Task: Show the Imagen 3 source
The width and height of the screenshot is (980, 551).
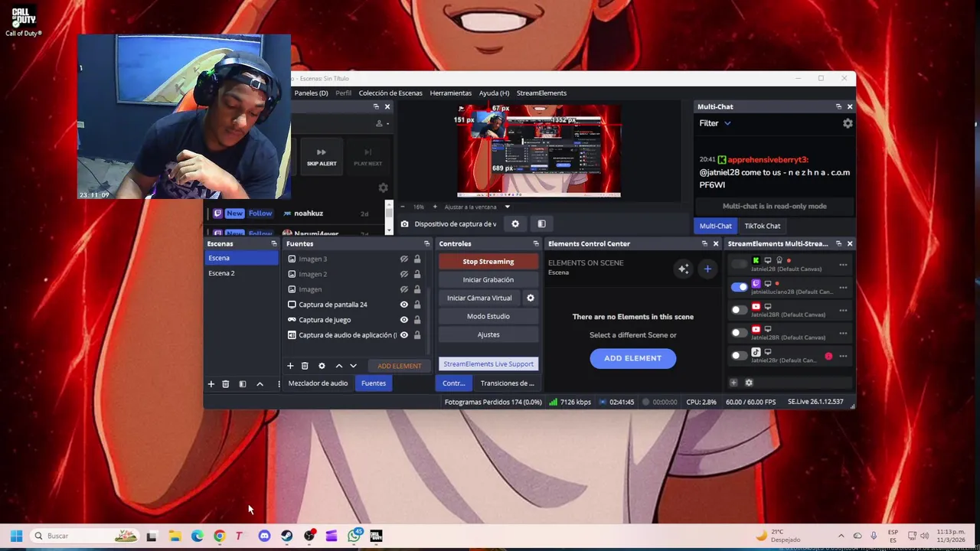Action: (403, 259)
